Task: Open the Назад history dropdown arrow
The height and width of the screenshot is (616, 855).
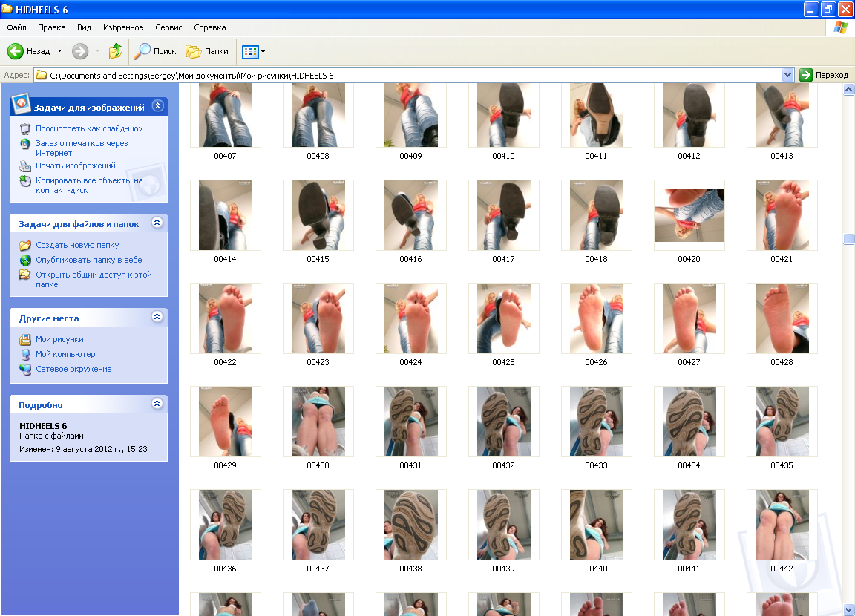Action: [x=59, y=51]
